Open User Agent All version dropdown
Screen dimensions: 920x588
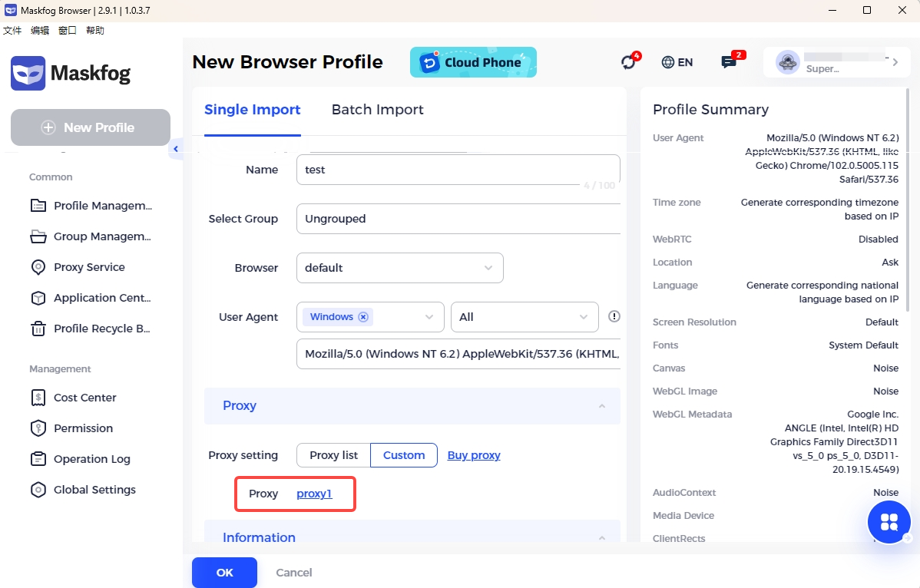click(x=525, y=317)
